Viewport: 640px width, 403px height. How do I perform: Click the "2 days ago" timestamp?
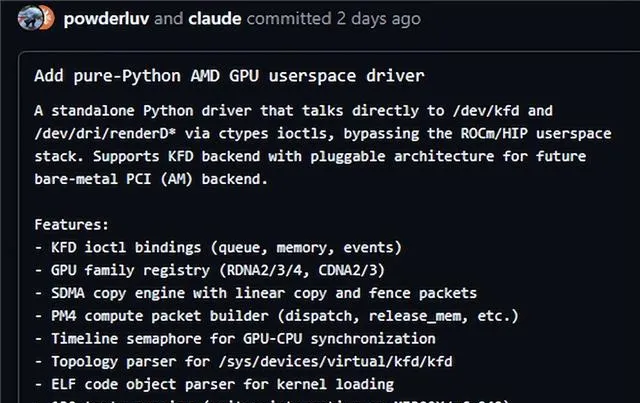(378, 19)
